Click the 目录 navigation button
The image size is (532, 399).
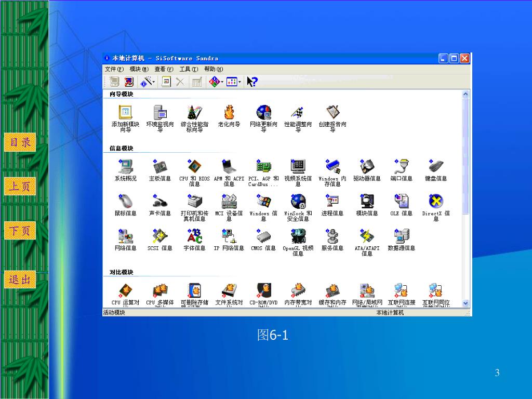(x=20, y=142)
